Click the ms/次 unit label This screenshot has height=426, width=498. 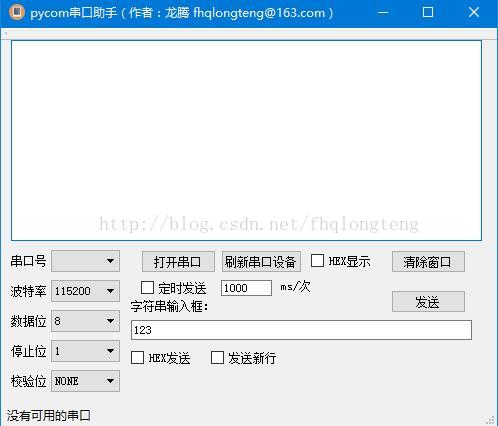coord(295,286)
